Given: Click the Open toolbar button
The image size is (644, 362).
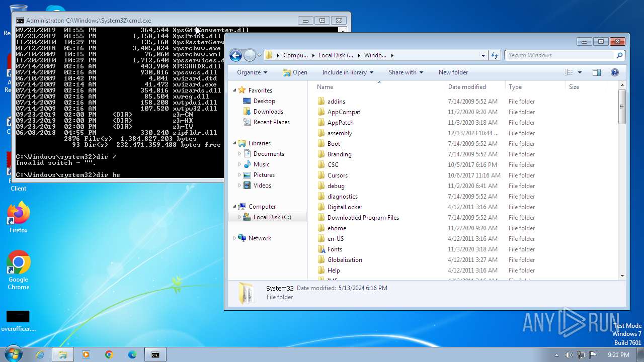Looking at the screenshot, I should click(x=295, y=72).
